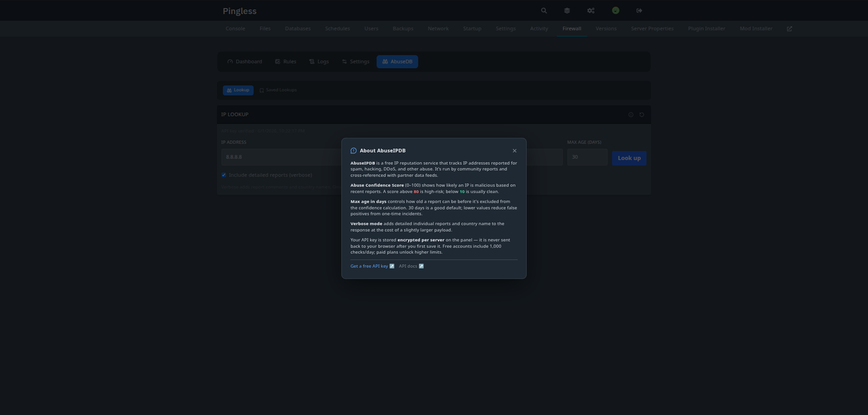This screenshot has height=415, width=868.
Task: Open the admin gears icon in header
Action: [x=591, y=10]
